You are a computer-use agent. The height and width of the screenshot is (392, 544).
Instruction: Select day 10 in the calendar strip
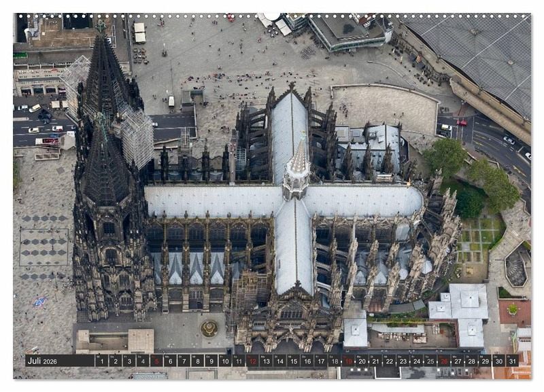[x=225, y=361]
